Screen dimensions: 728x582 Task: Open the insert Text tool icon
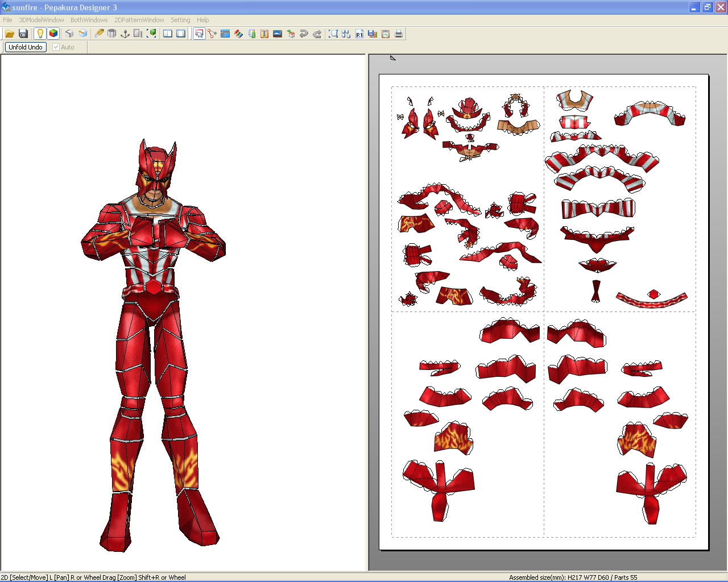[x=263, y=34]
